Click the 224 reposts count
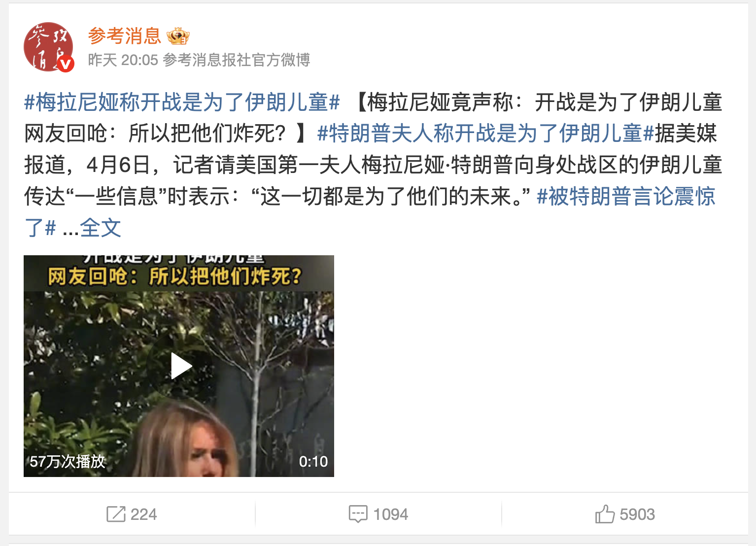 pyautogui.click(x=143, y=514)
